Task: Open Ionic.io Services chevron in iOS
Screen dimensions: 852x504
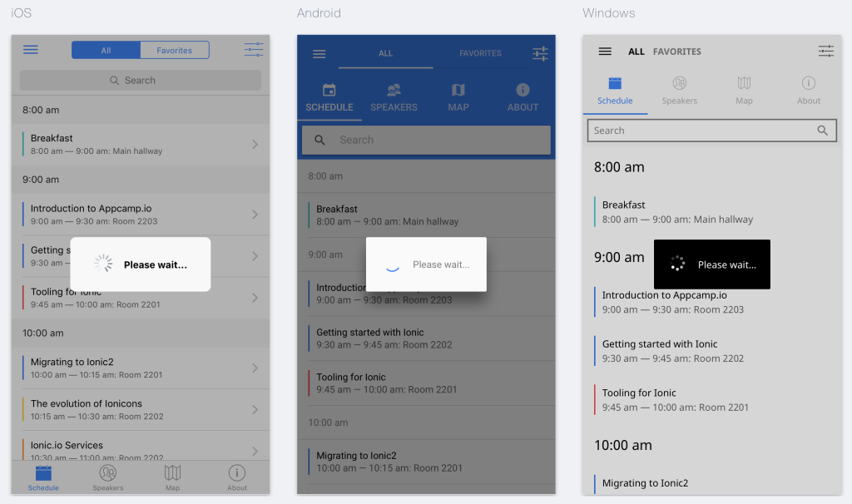Action: pyautogui.click(x=255, y=451)
